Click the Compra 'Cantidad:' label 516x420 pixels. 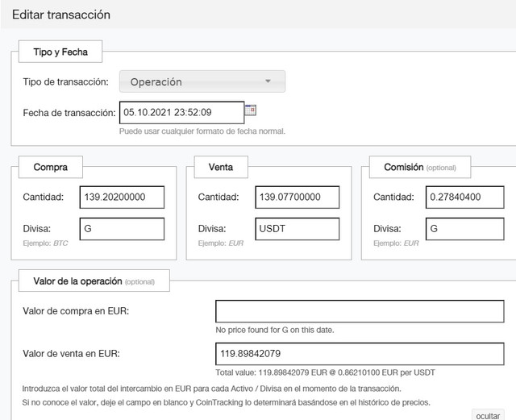click(43, 198)
